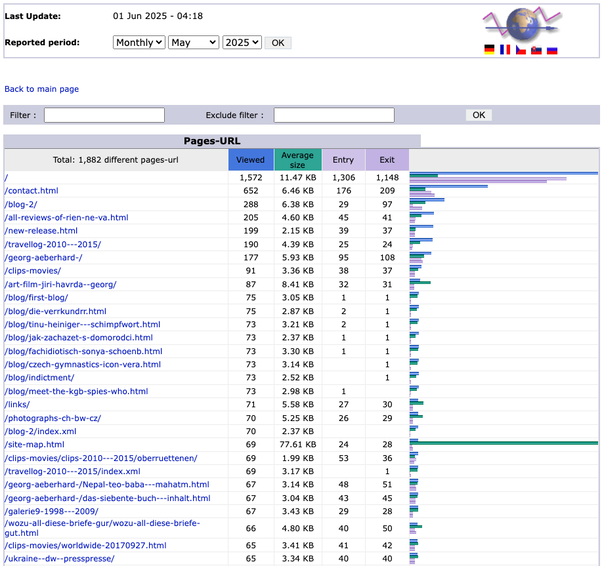This screenshot has height=566, width=604.
Task: Open /blog-2/ link
Action: [21, 204]
